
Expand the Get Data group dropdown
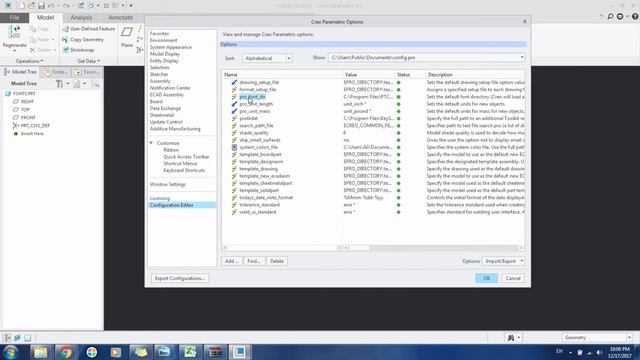[89, 61]
